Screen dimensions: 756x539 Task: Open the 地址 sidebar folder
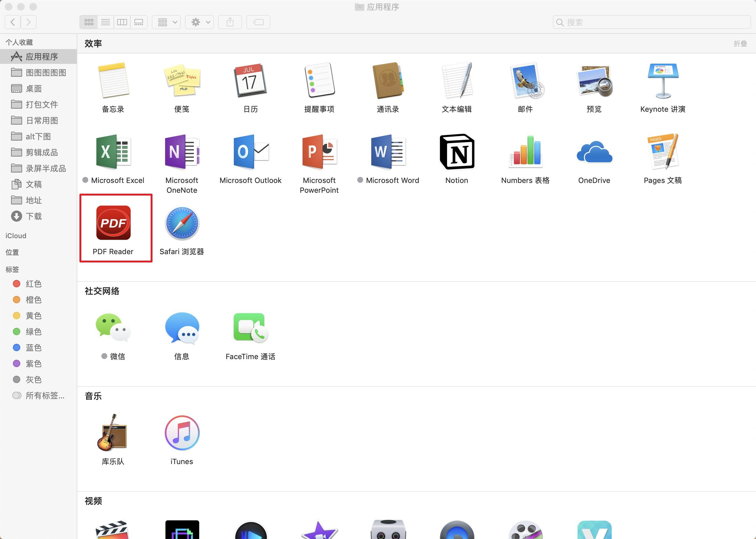point(38,200)
